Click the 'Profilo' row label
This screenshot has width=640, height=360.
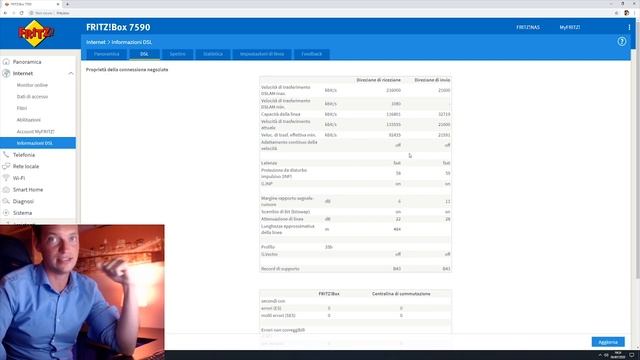[268, 247]
